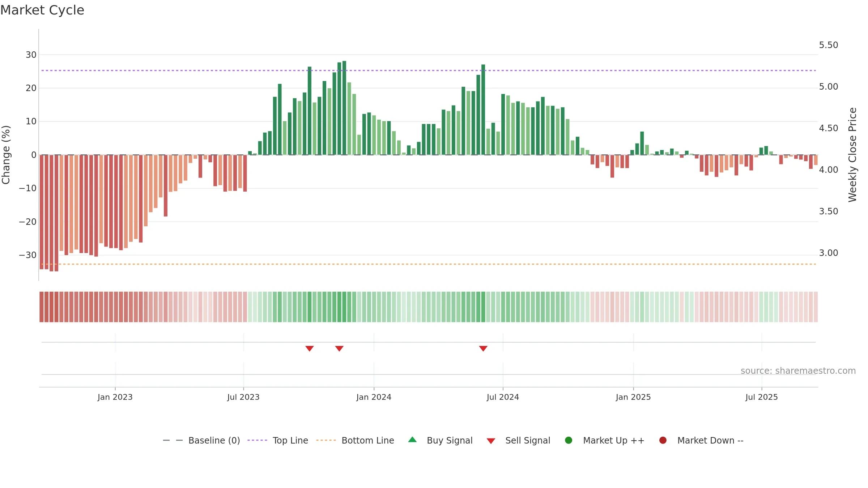Screen dimensions: 868x488
Task: Toggle the Market Down -- legend entry
Action: (701, 440)
